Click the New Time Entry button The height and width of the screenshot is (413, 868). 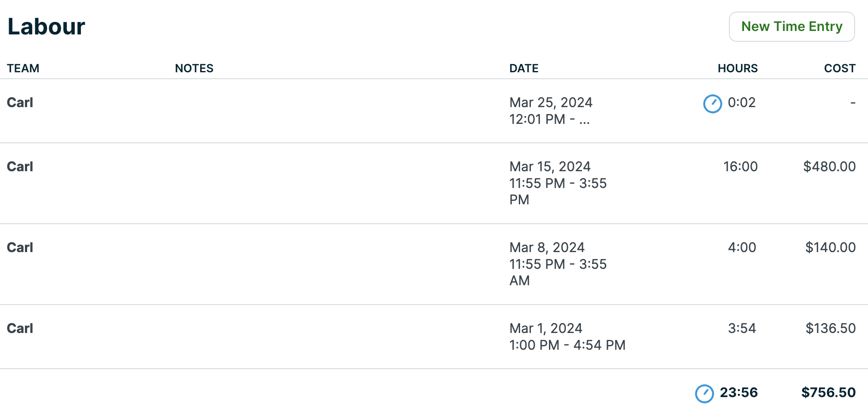point(792,26)
